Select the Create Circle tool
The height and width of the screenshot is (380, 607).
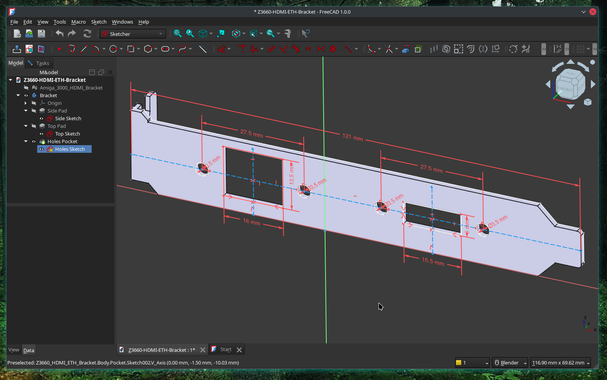(113, 49)
